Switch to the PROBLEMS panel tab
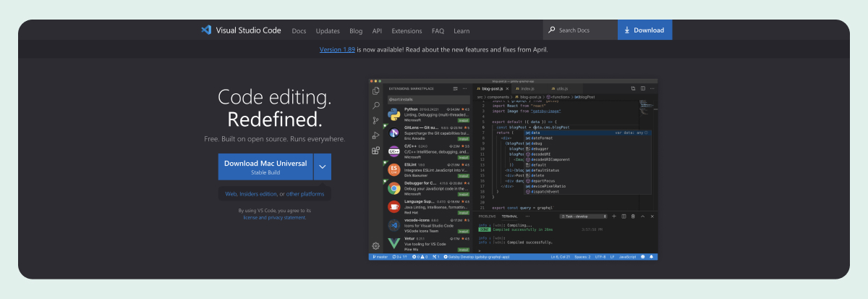The width and height of the screenshot is (868, 299). coord(487,216)
